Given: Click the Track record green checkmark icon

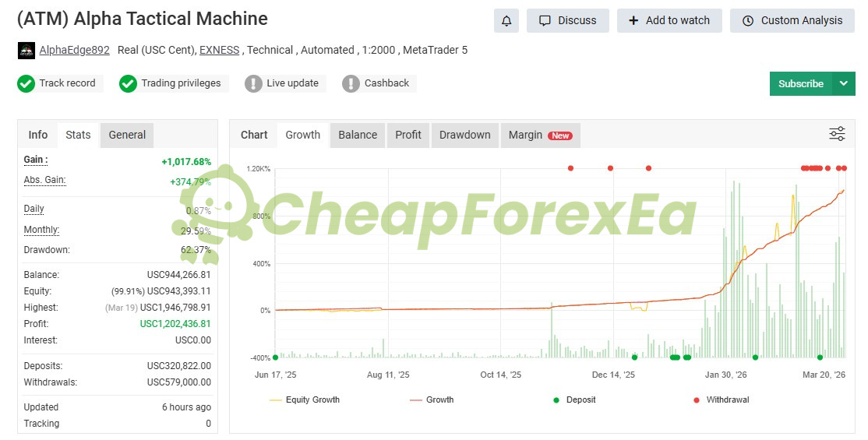Looking at the screenshot, I should pos(26,83).
